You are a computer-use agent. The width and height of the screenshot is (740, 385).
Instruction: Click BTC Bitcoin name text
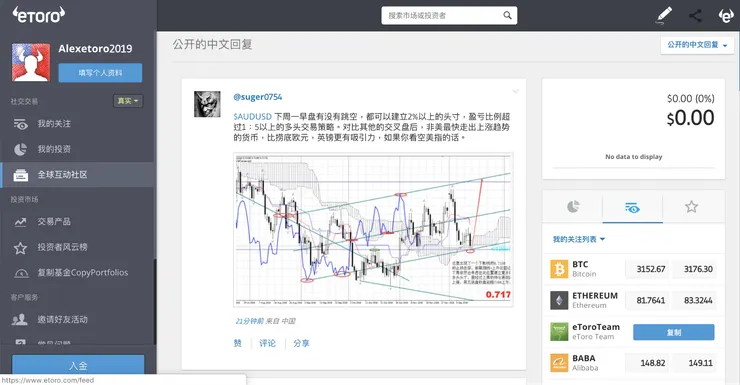pyautogui.click(x=584, y=269)
